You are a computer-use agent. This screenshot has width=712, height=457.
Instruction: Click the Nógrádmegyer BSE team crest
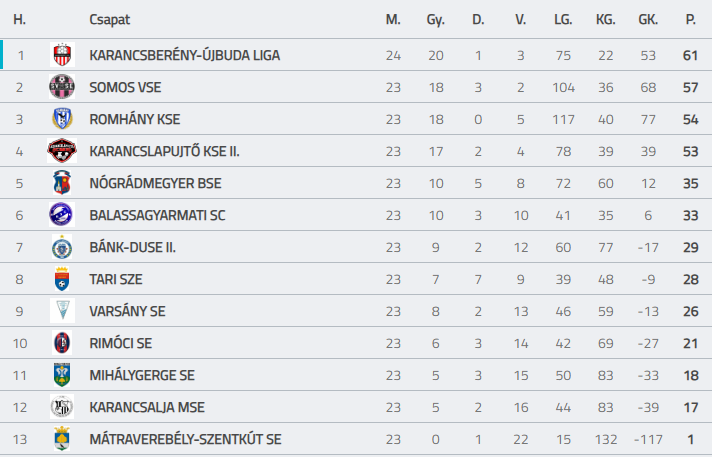pyautogui.click(x=62, y=183)
